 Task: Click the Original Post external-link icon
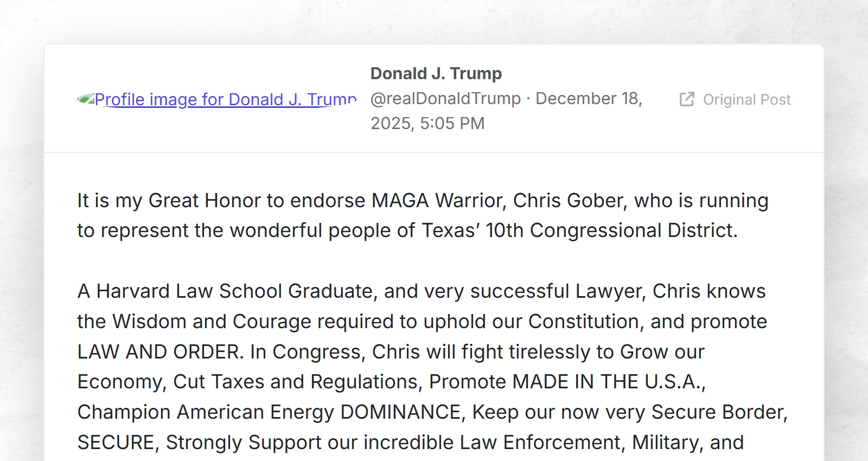tap(686, 99)
